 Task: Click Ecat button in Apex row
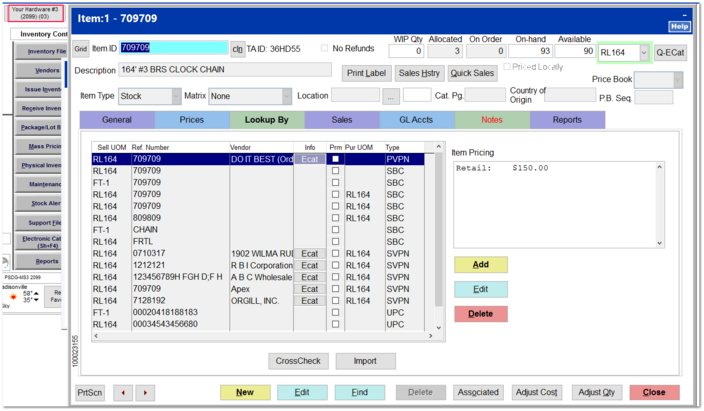click(x=310, y=289)
